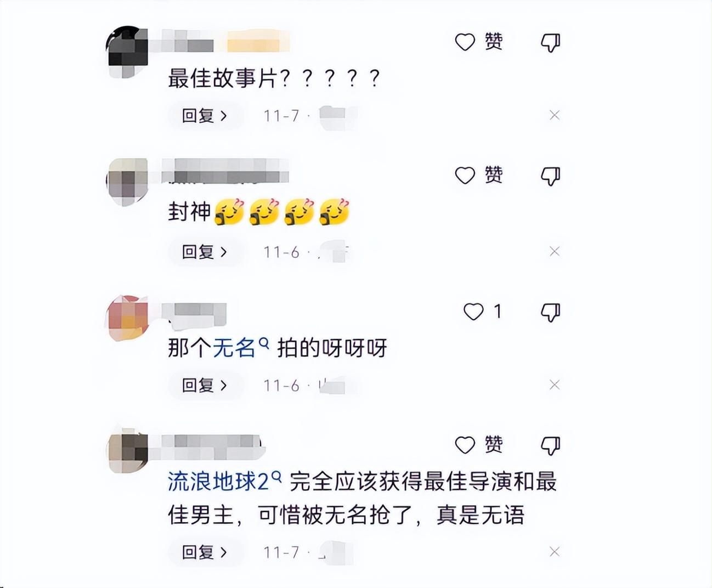Viewport: 712px width, 588px height.
Task: Open the 流浪地球2 search keyword link
Action: [x=224, y=482]
